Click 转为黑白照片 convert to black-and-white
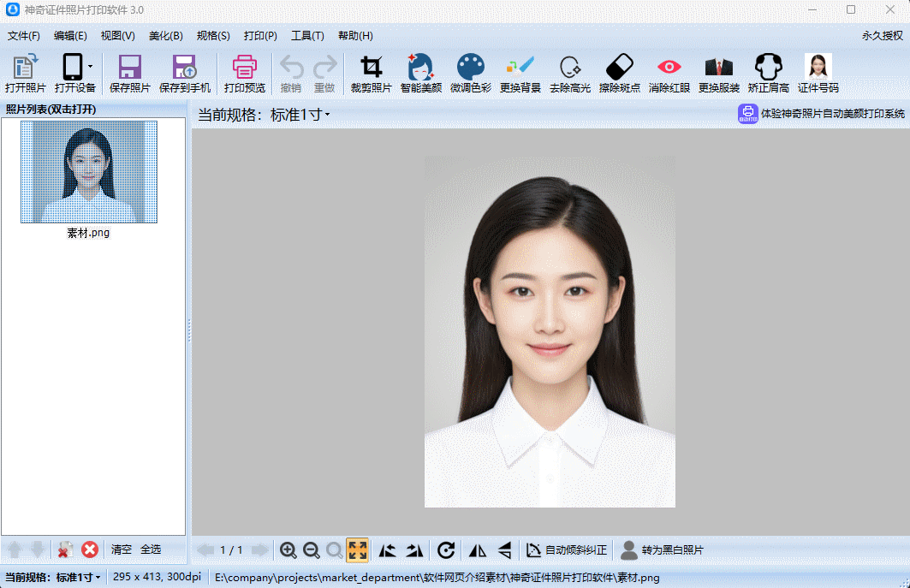 coord(662,550)
